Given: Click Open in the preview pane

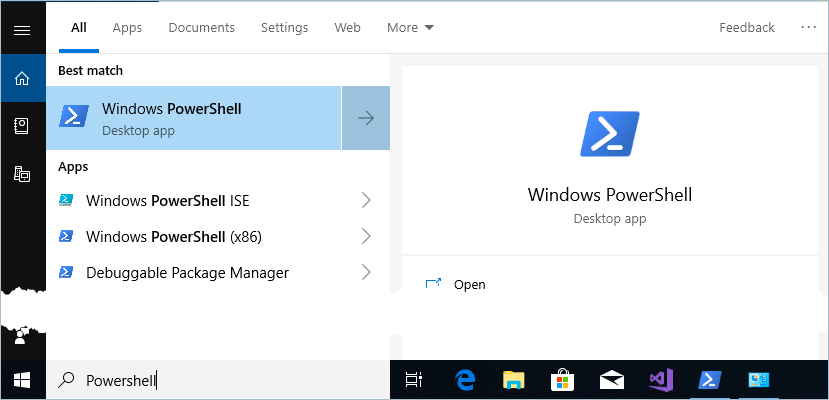Looking at the screenshot, I should (469, 284).
